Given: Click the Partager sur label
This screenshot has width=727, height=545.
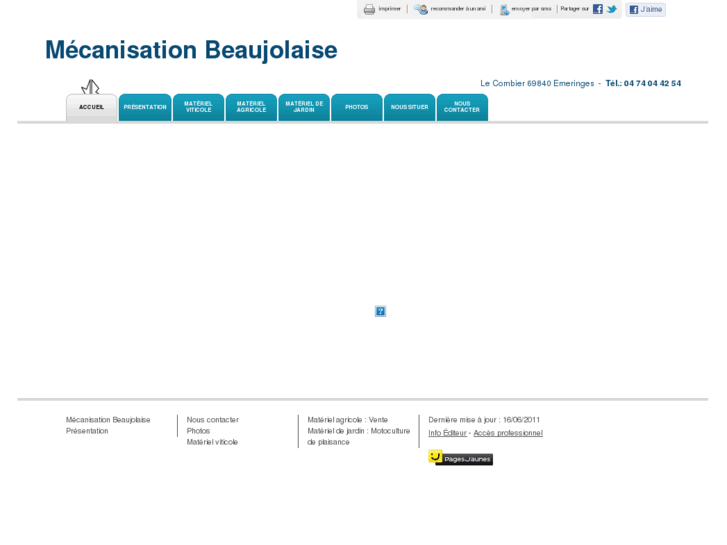Looking at the screenshot, I should pos(574,9).
